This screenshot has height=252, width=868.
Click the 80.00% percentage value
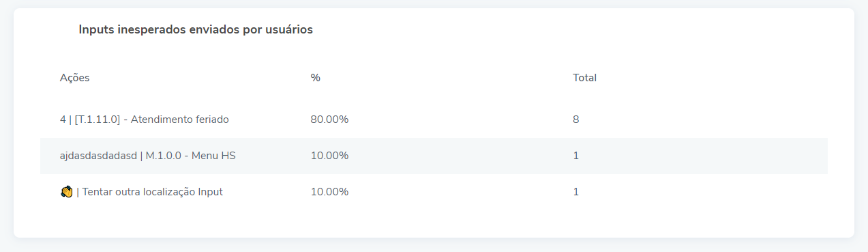click(x=329, y=120)
